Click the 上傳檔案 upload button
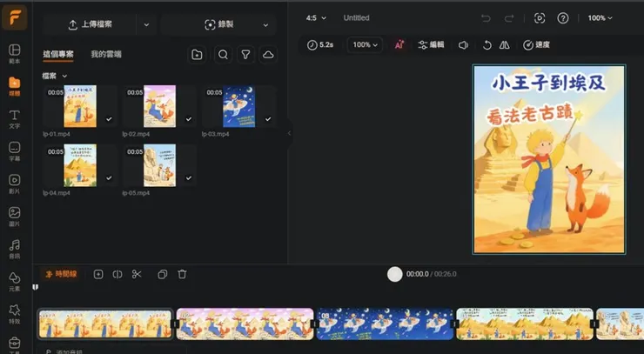644x354 pixels. pos(90,24)
